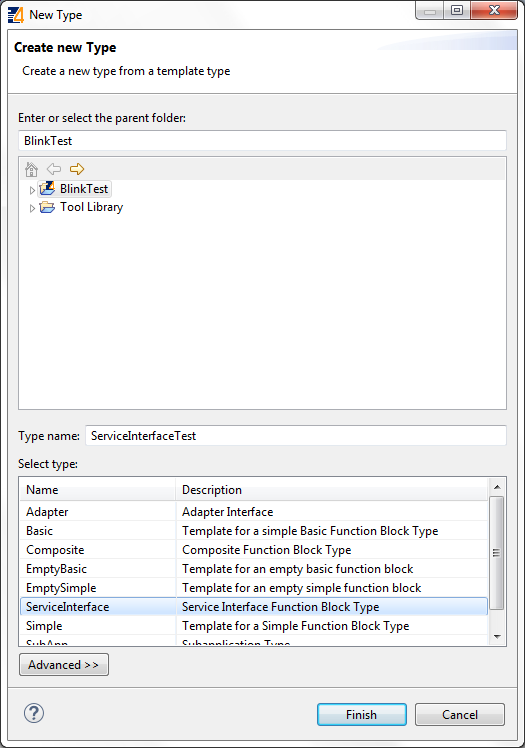Click the Tool Library folder icon
The width and height of the screenshot is (525, 748).
tap(47, 208)
